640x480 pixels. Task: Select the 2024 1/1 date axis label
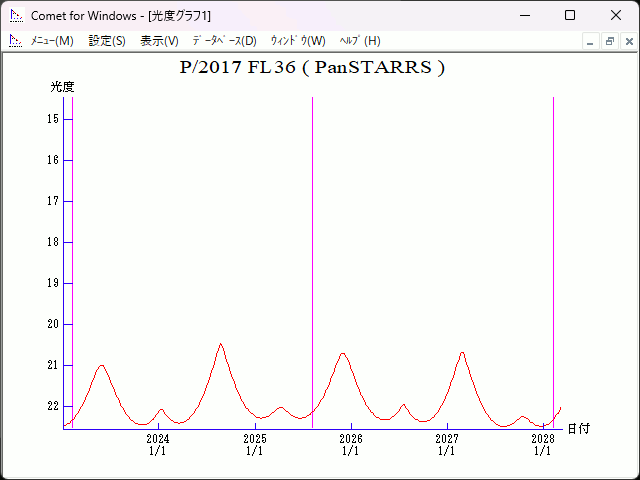pyautogui.click(x=158, y=445)
